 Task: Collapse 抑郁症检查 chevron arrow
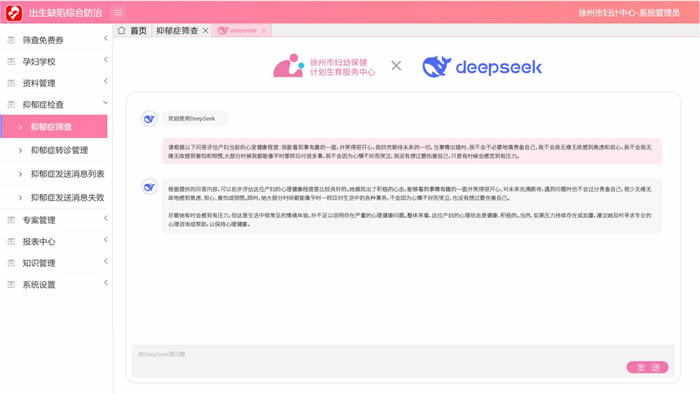(106, 103)
